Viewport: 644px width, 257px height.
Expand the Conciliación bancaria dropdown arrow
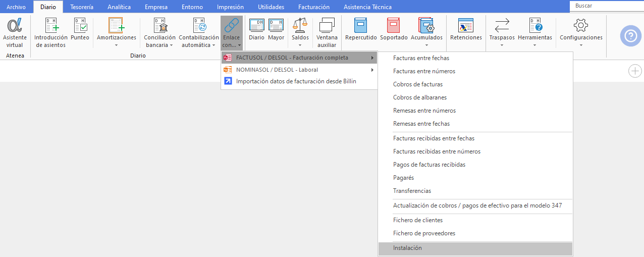pos(171,45)
